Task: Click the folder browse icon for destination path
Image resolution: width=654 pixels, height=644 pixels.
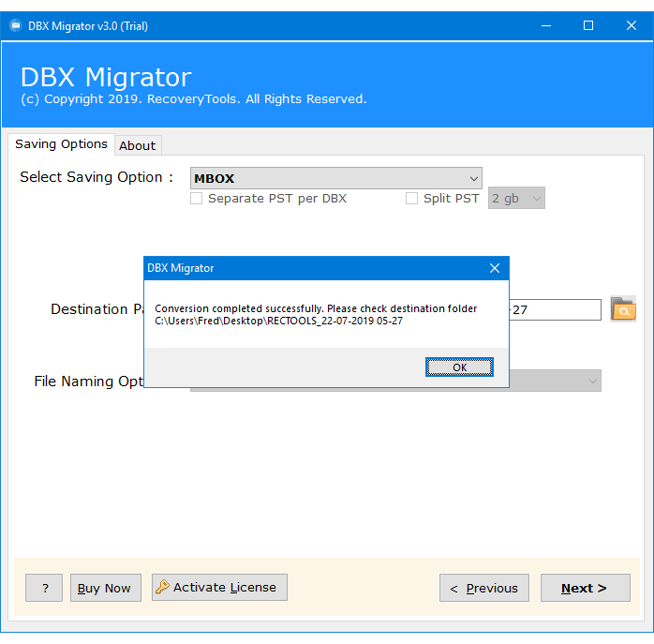Action: click(x=623, y=308)
